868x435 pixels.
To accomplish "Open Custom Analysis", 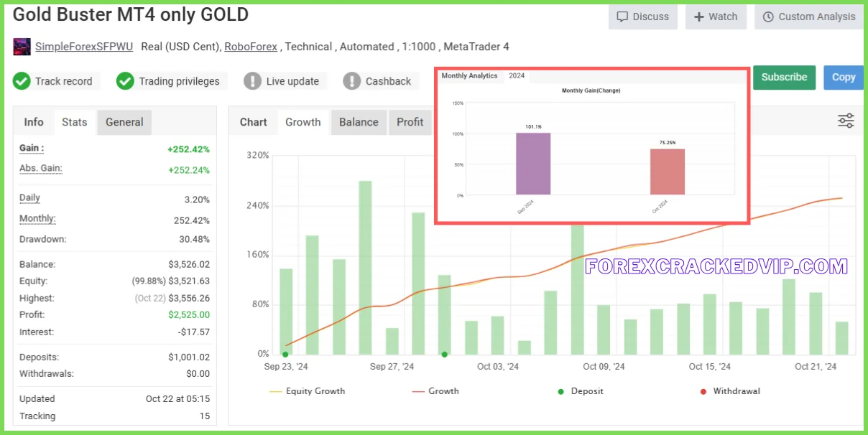I will 808,17.
